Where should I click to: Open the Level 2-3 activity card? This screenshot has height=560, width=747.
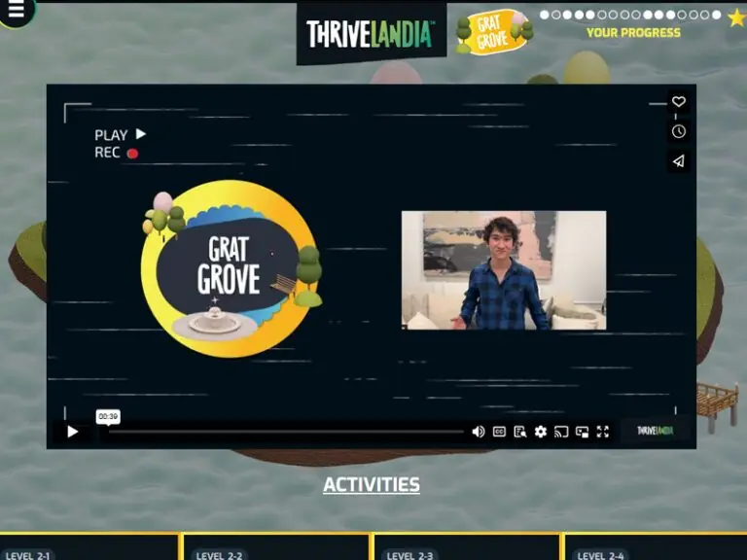(x=467, y=546)
